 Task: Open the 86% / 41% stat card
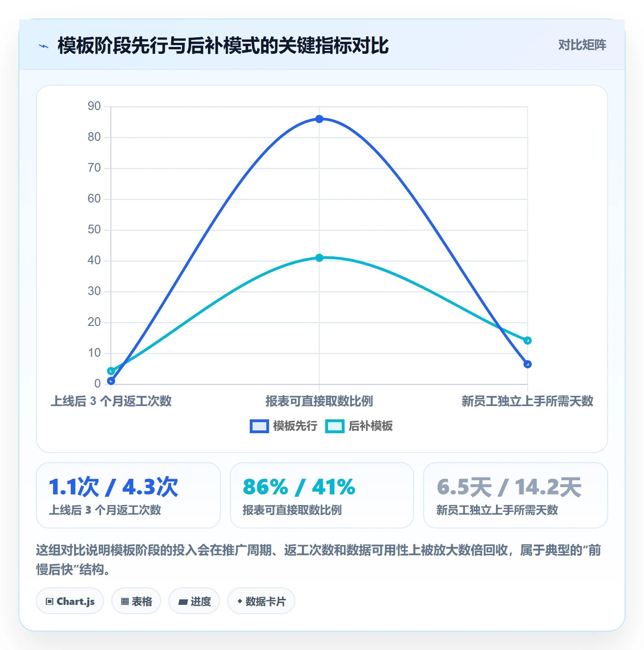pos(322,495)
